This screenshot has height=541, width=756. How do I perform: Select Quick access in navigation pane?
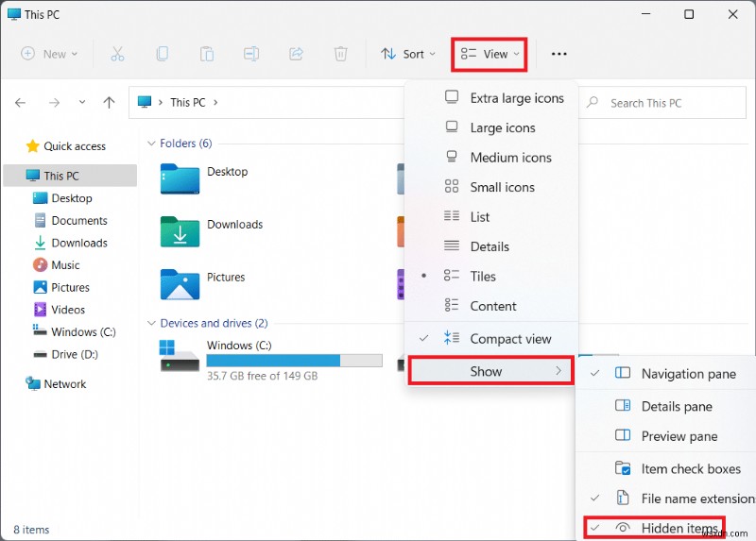(x=74, y=146)
